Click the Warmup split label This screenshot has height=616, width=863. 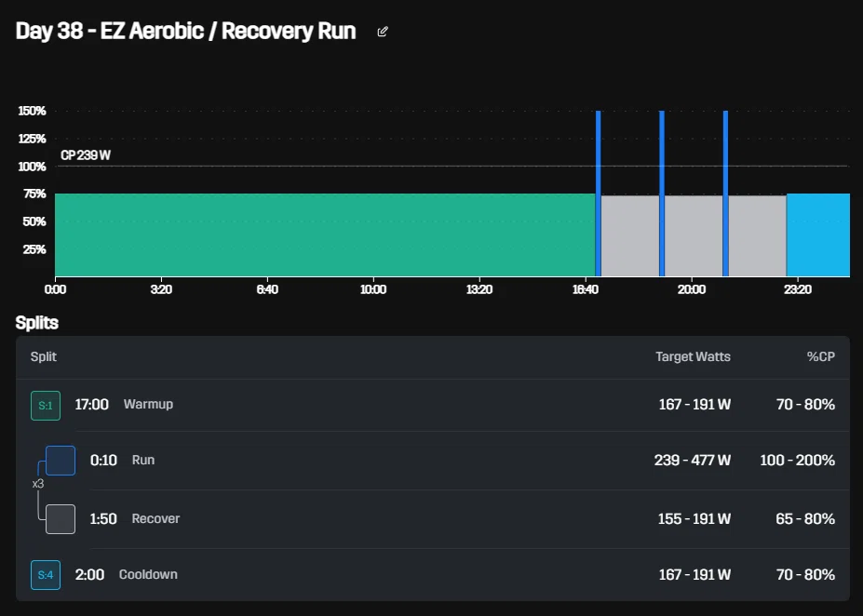[148, 404]
